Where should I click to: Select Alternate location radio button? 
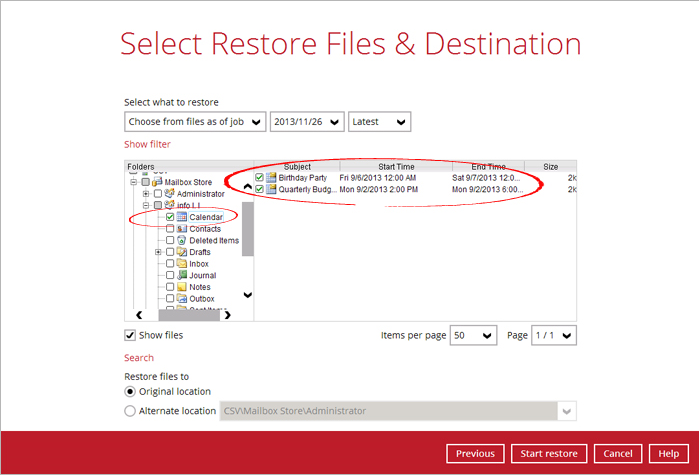coord(130,410)
